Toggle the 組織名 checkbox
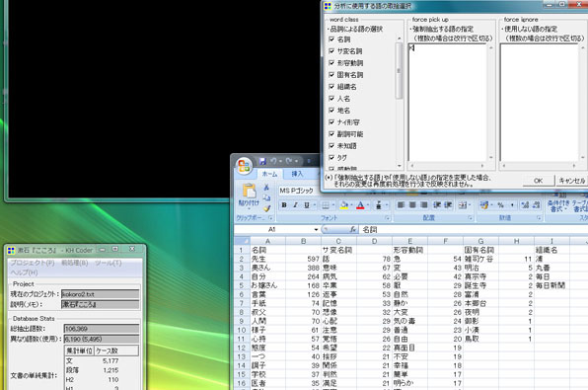This screenshot has height=390, width=588. coord(331,86)
